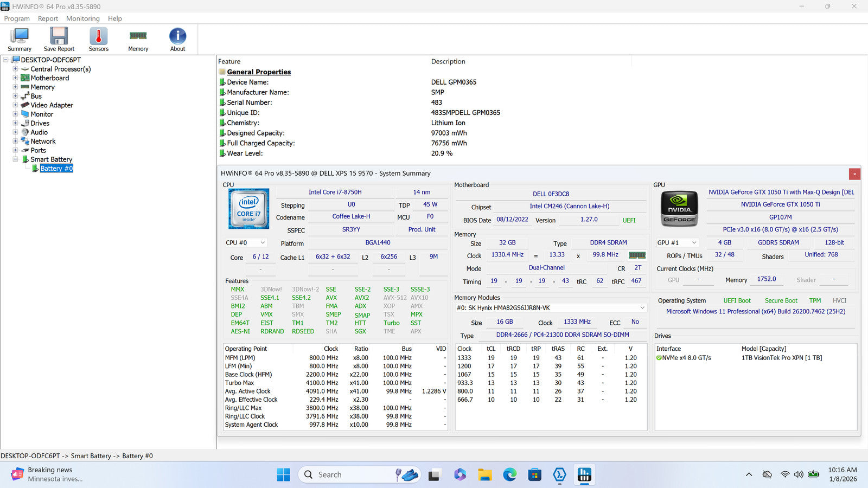Viewport: 868px width, 488px height.
Task: Open HWiNFO from the taskbar
Action: click(584, 475)
